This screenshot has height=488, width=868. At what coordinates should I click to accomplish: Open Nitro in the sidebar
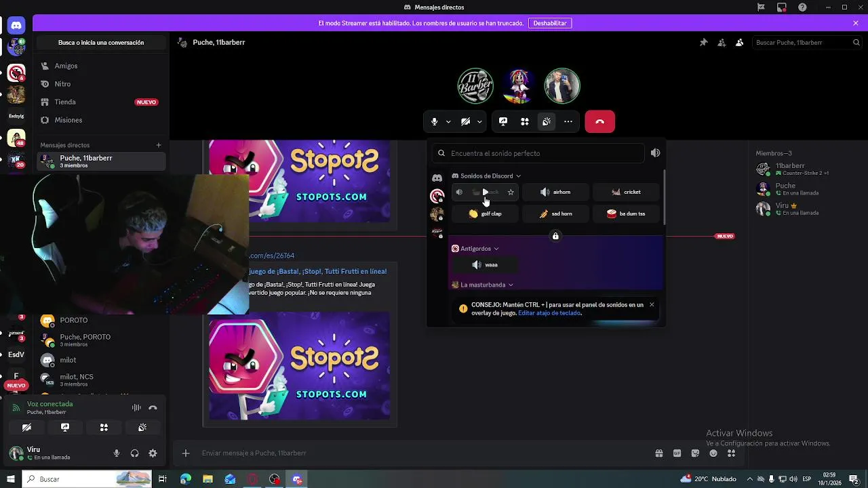click(x=101, y=84)
